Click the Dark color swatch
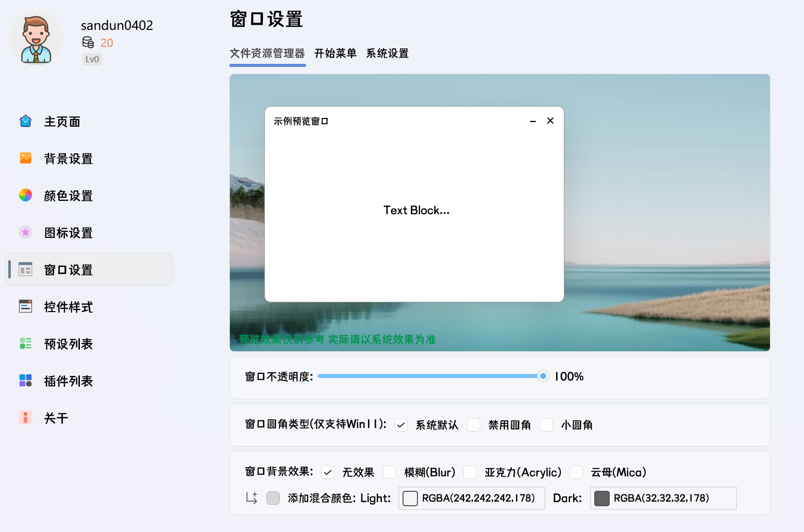Image resolution: width=804 pixels, height=532 pixels. 602,499
